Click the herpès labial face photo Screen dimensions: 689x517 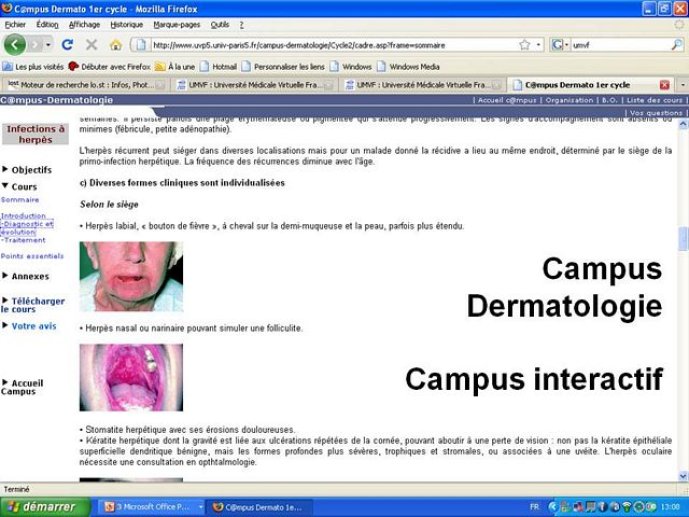point(131,276)
